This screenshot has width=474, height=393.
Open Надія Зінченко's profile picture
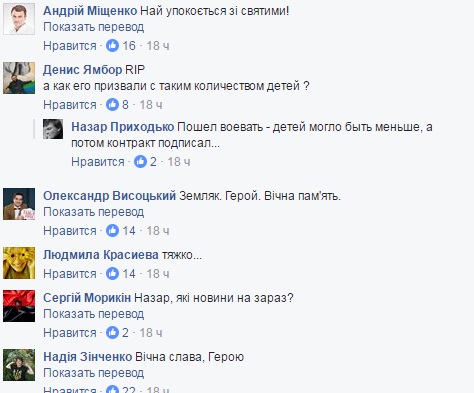(19, 365)
